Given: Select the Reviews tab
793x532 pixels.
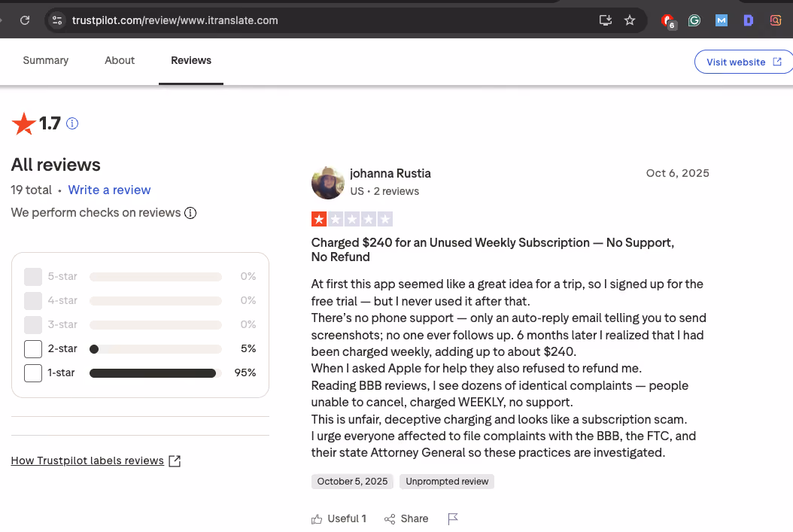Looking at the screenshot, I should tap(191, 61).
